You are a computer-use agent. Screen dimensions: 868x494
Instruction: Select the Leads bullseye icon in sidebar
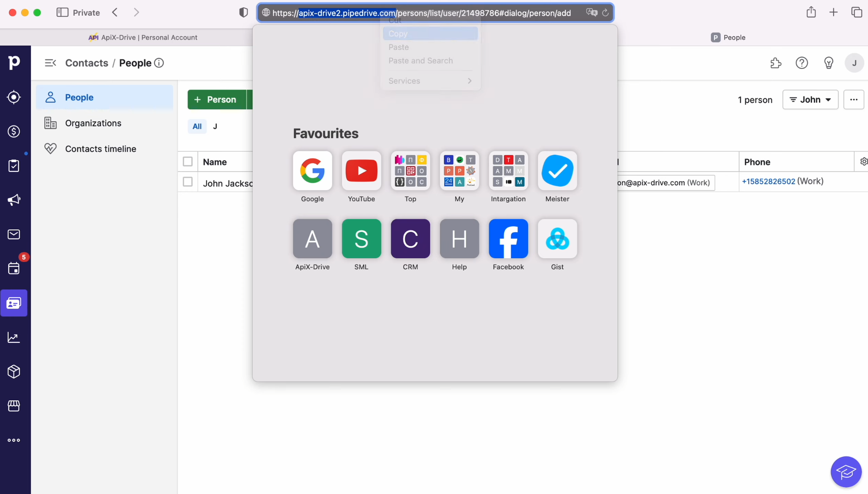click(x=14, y=97)
